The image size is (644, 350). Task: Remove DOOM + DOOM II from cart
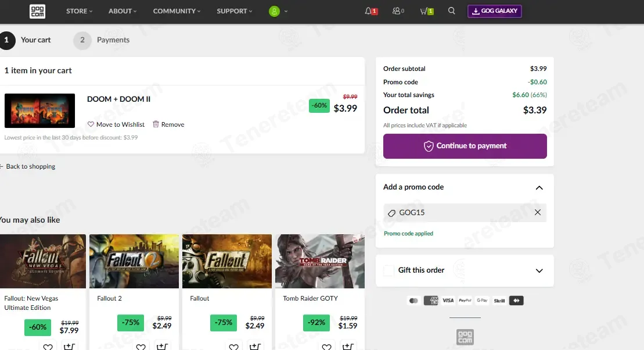168,124
